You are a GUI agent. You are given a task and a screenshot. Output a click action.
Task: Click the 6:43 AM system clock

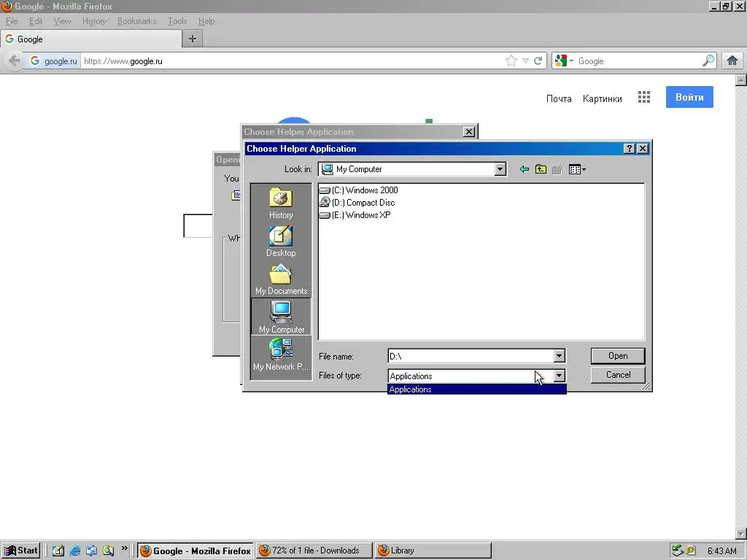[721, 551]
